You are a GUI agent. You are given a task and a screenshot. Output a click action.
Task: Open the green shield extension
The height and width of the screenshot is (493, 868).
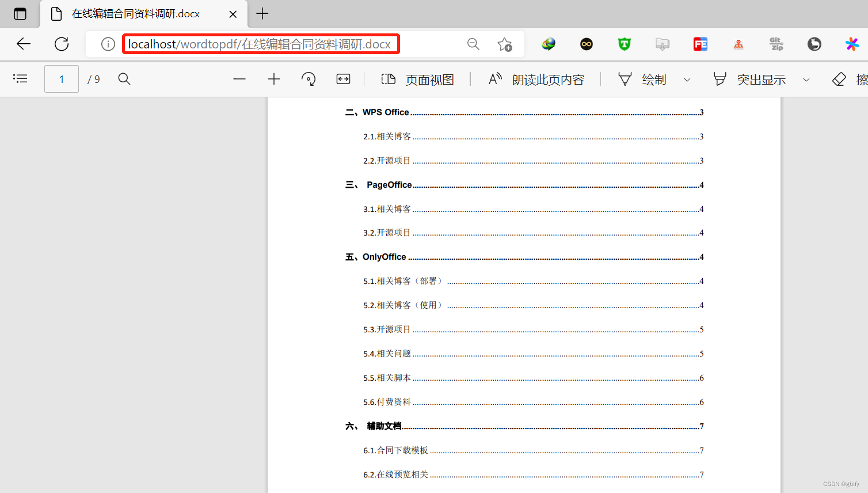[625, 44]
